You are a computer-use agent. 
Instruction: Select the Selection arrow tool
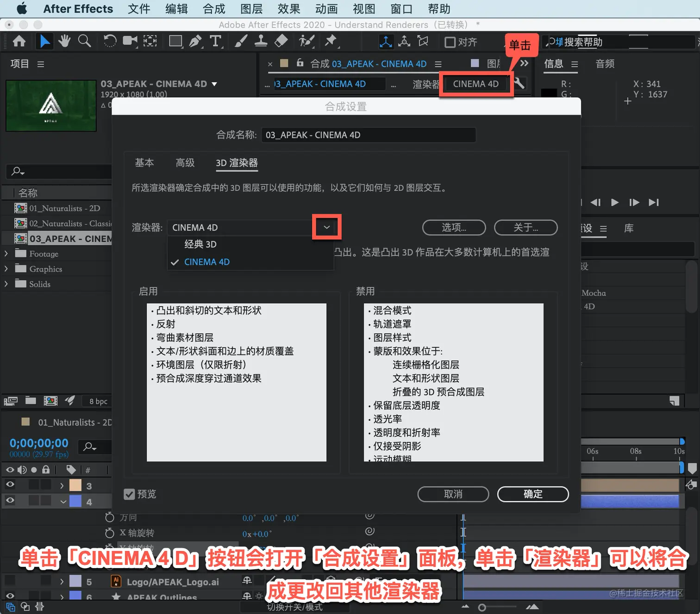[44, 42]
